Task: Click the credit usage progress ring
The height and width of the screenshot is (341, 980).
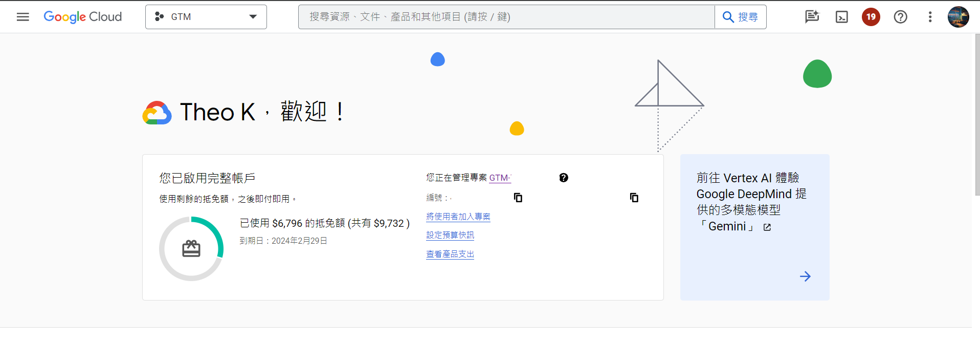Action: [x=191, y=249]
